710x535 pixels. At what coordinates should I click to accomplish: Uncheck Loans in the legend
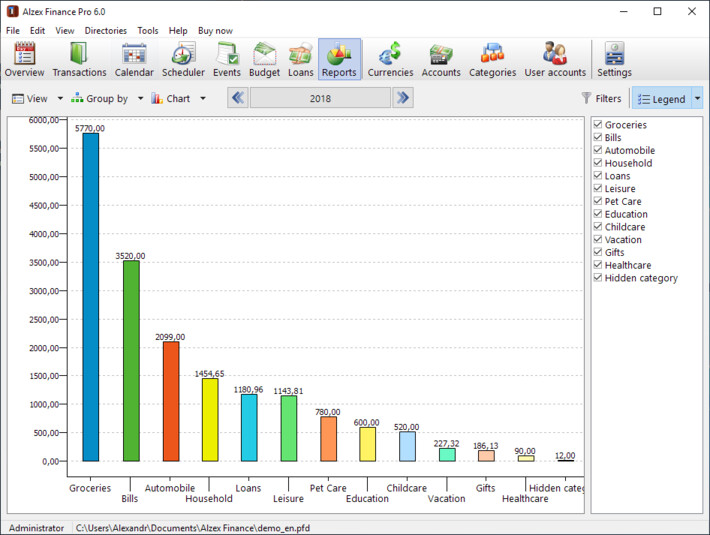(598, 175)
